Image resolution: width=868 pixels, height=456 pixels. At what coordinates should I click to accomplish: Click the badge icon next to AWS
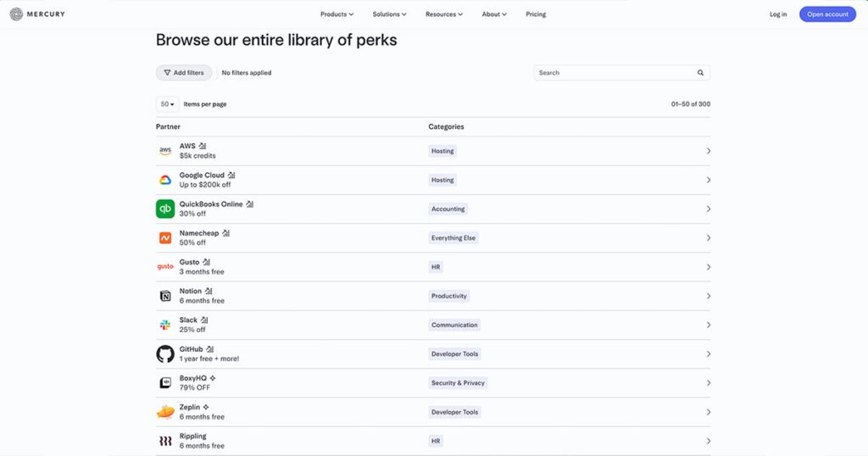203,146
